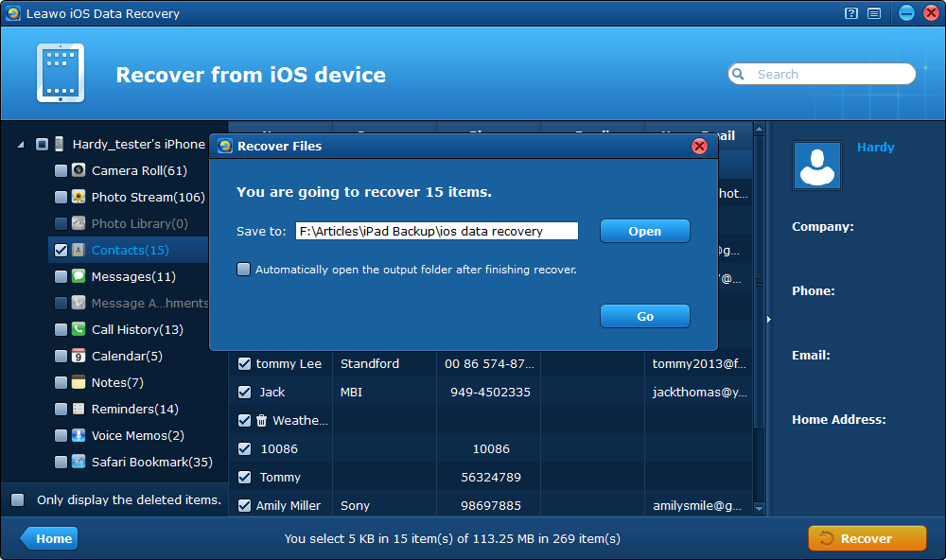Close the Recover Files dialog

pyautogui.click(x=699, y=146)
